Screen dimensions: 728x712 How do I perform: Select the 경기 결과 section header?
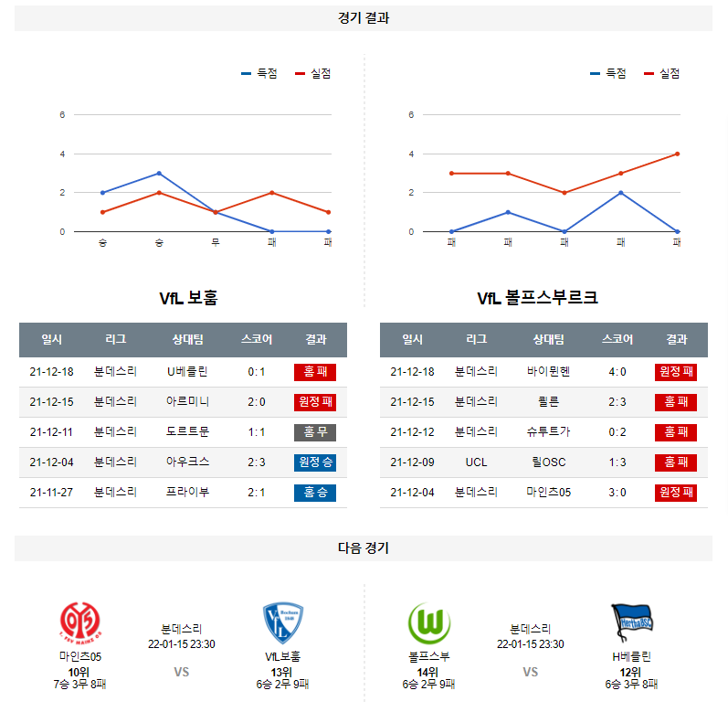tap(364, 18)
